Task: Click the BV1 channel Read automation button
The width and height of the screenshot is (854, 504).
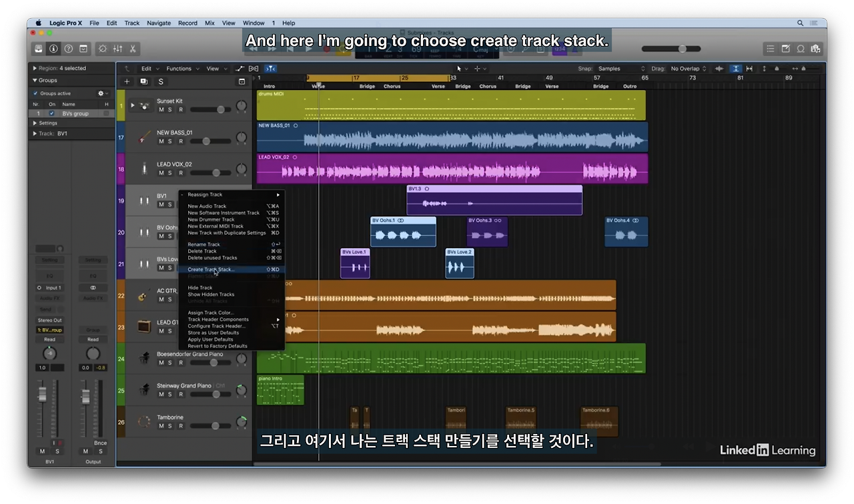Action: (x=50, y=339)
